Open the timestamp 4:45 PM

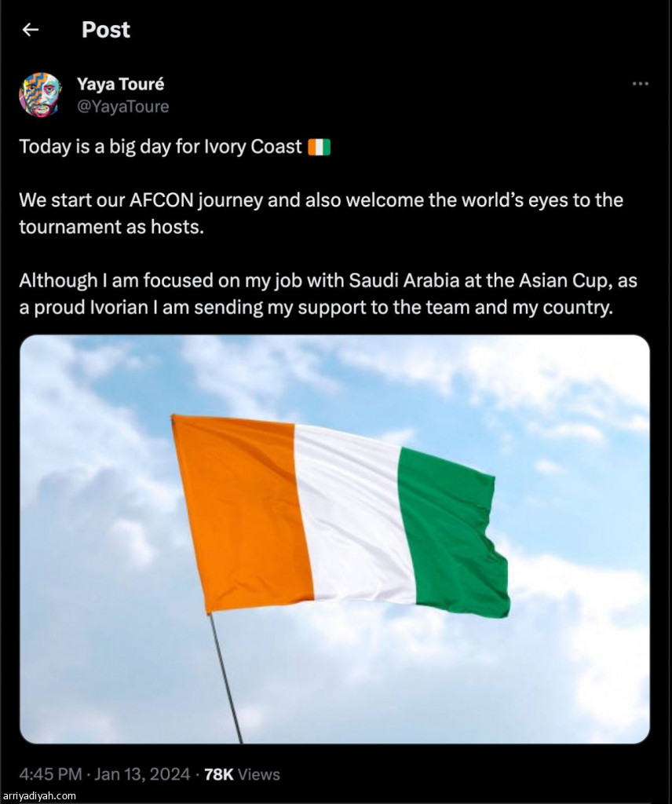50,775
